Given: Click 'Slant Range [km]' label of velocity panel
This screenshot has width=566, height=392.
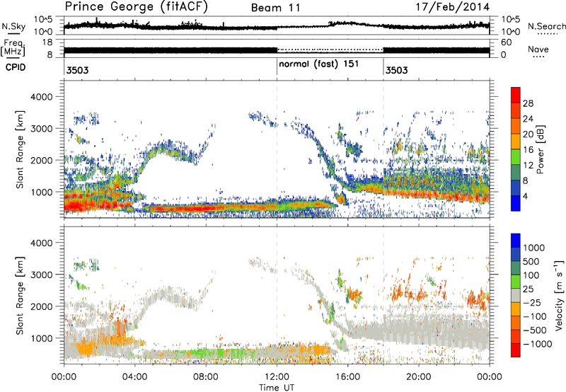Looking at the screenshot, I should pos(21,296).
